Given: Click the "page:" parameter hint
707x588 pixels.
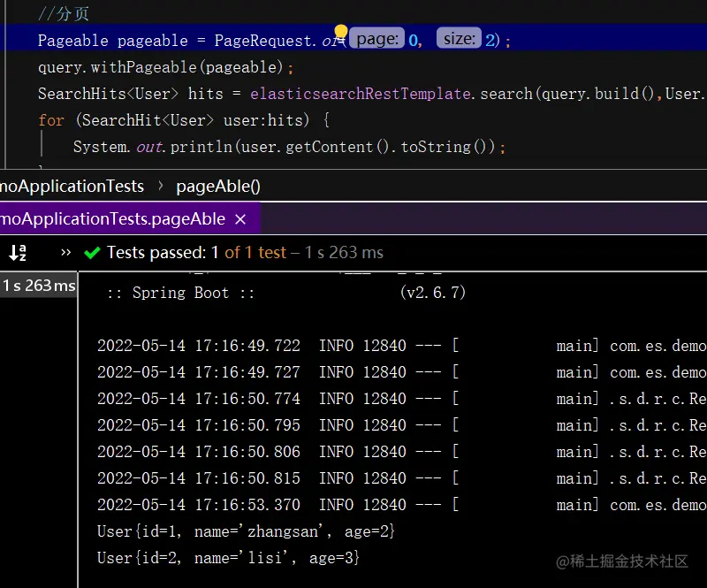Looking at the screenshot, I should coord(378,40).
